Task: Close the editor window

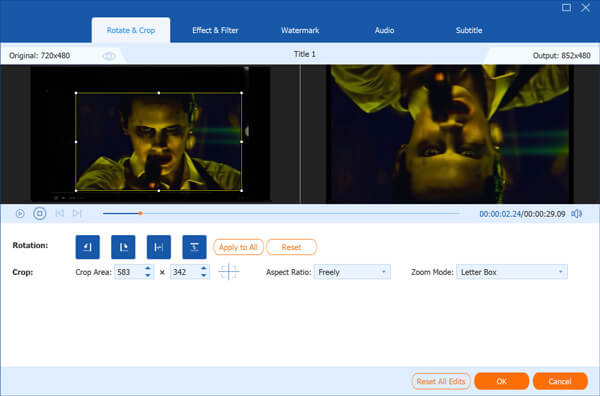Action: (585, 8)
